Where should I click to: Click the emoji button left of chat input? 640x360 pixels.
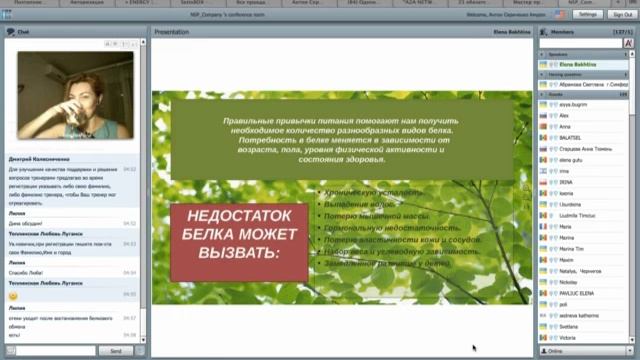click(11, 351)
